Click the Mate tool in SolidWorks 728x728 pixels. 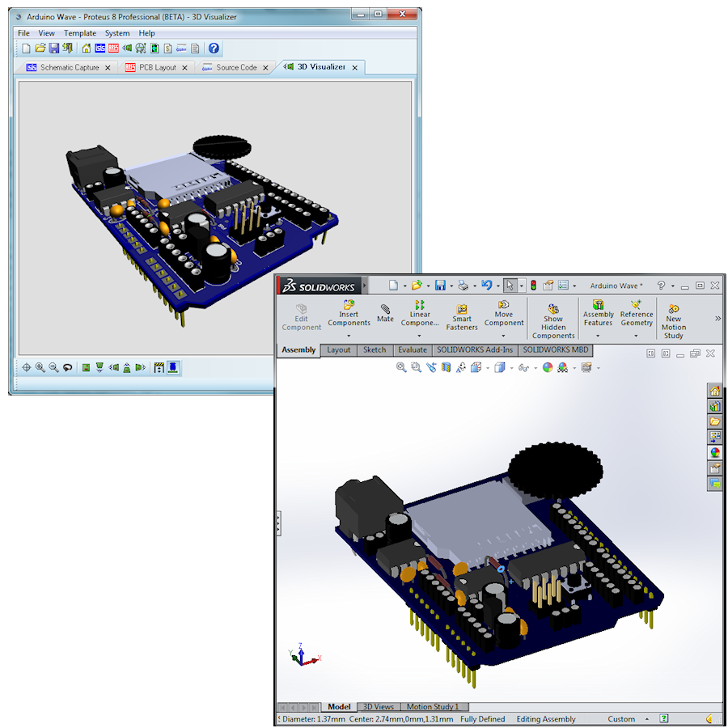pos(385,313)
